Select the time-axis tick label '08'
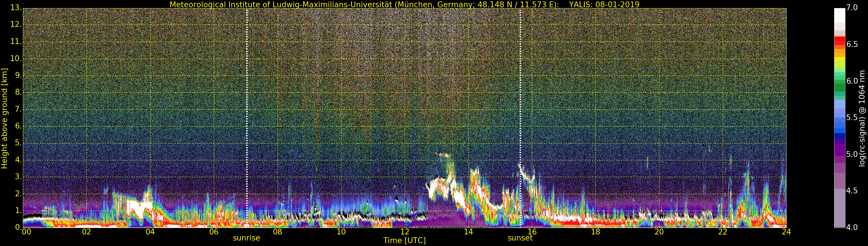The width and height of the screenshot is (868, 246). 278,232
